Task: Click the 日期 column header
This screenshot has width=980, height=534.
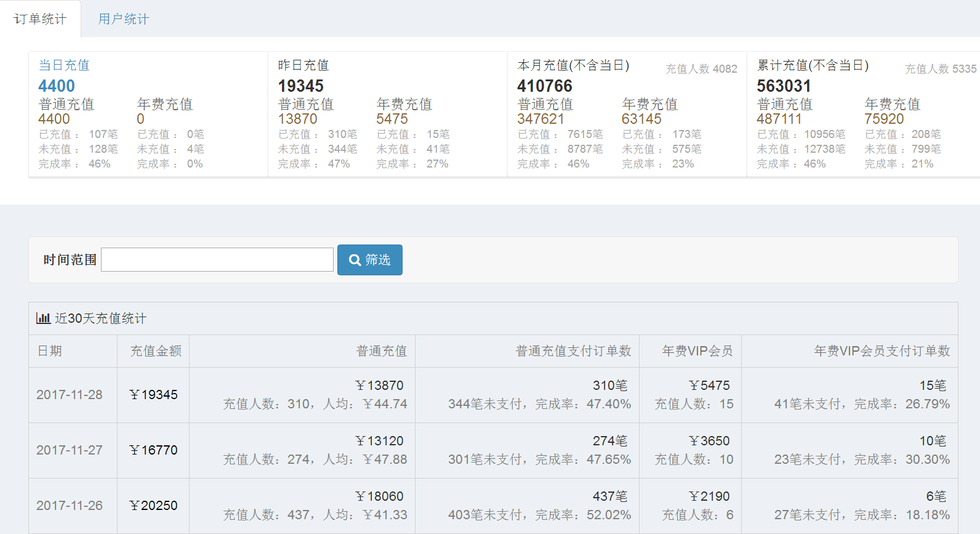Action: [50, 351]
